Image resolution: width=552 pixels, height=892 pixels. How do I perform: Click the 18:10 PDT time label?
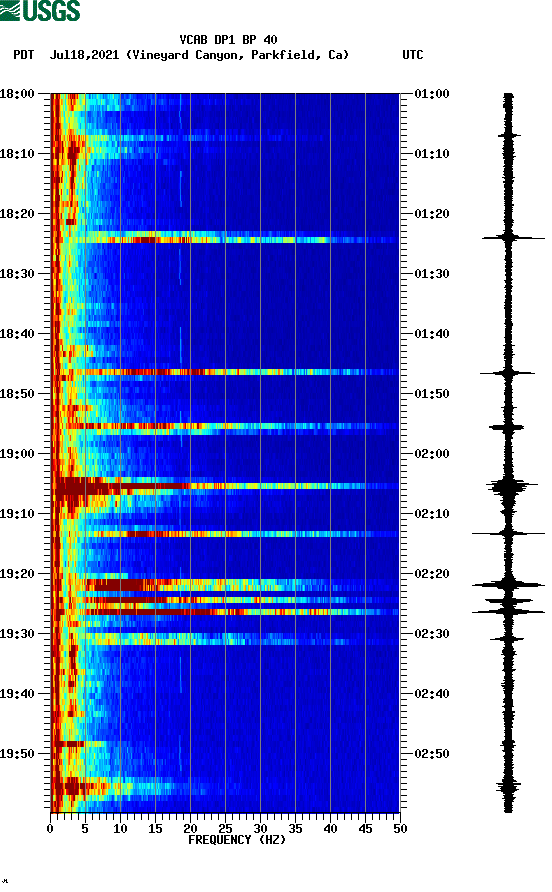click(x=17, y=154)
